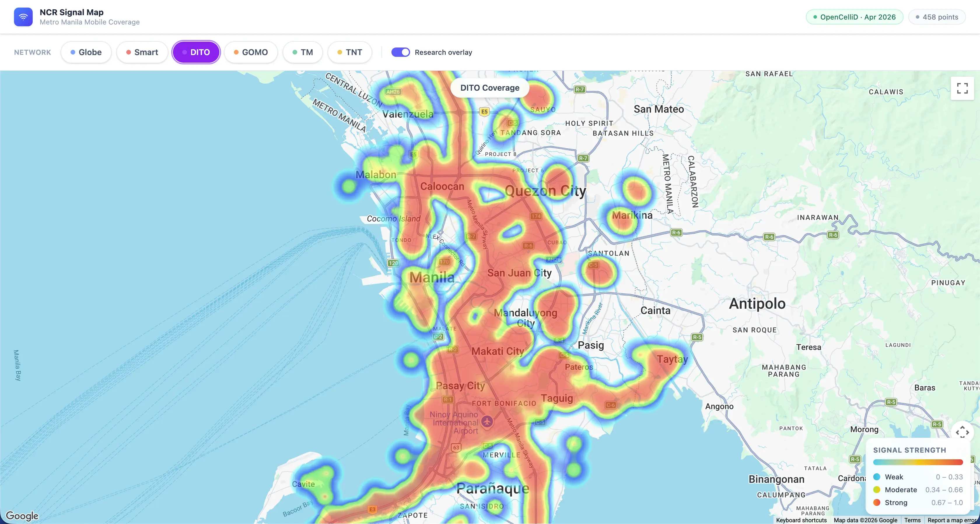Click the AH26 road shield near Valenzuela
The image size is (980, 524).
tap(393, 92)
